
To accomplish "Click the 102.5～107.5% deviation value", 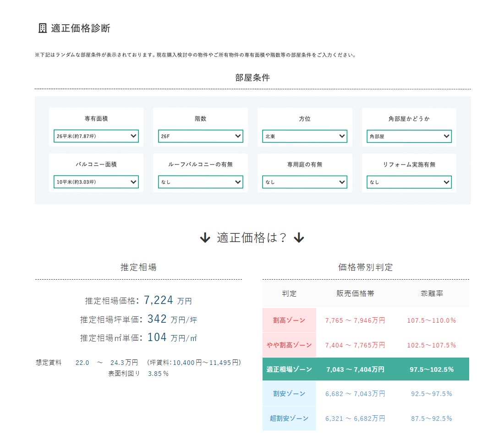I will (432, 345).
